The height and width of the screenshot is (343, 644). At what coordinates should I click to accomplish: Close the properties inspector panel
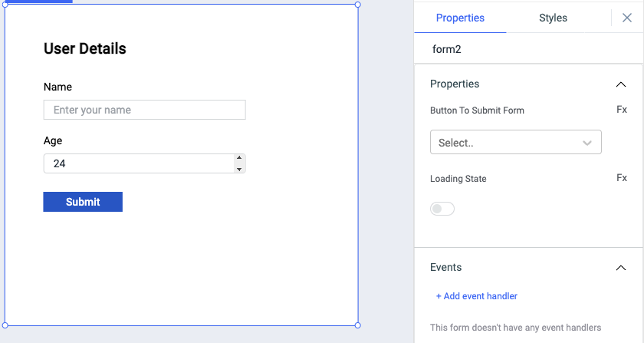tap(627, 18)
